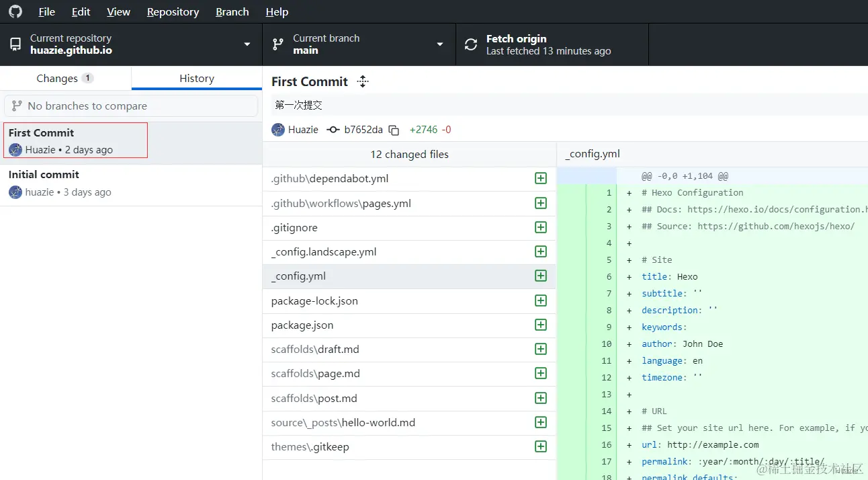Viewport: 868px width, 480px height.
Task: Click added-file icon for draft.md
Action: point(541,349)
